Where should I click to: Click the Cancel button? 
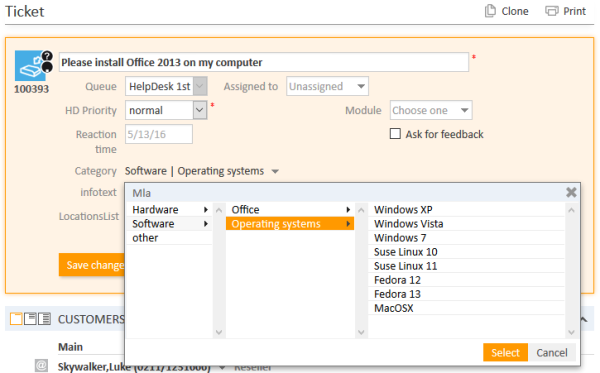click(552, 352)
